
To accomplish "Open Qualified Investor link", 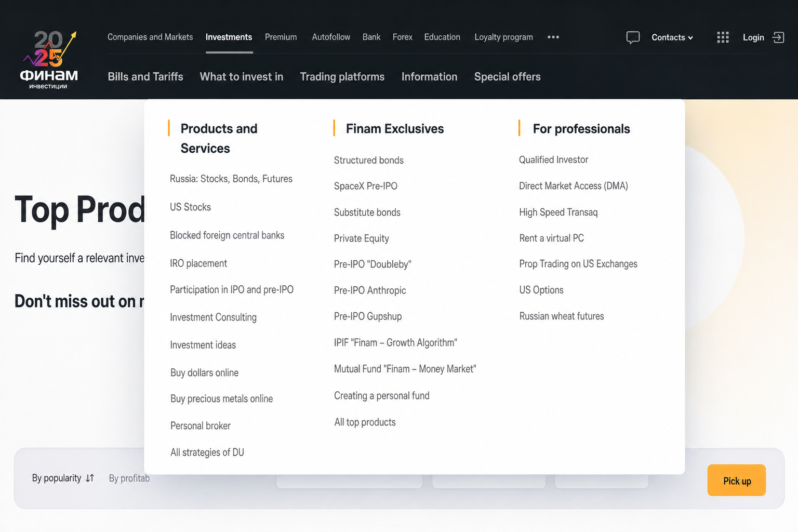I will pyautogui.click(x=554, y=159).
